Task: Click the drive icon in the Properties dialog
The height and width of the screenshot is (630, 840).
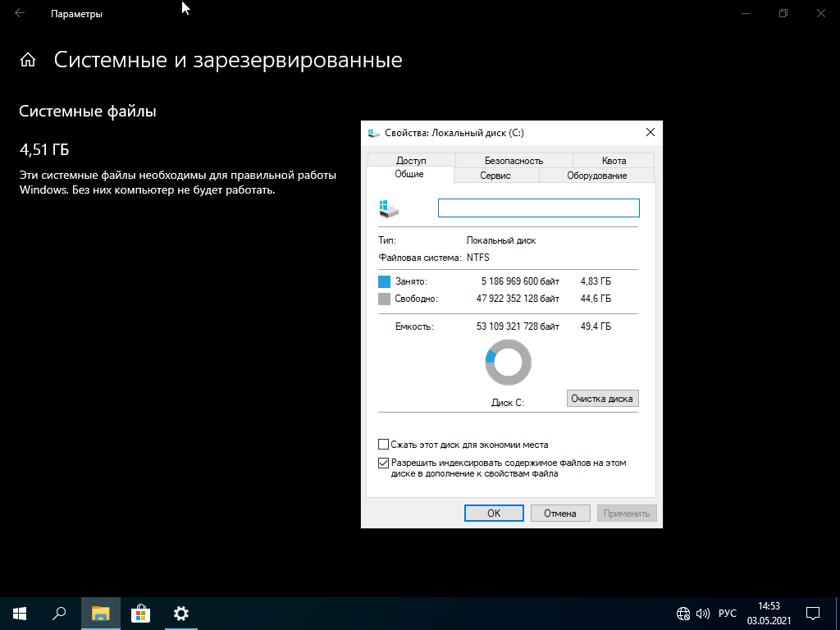Action: click(389, 208)
